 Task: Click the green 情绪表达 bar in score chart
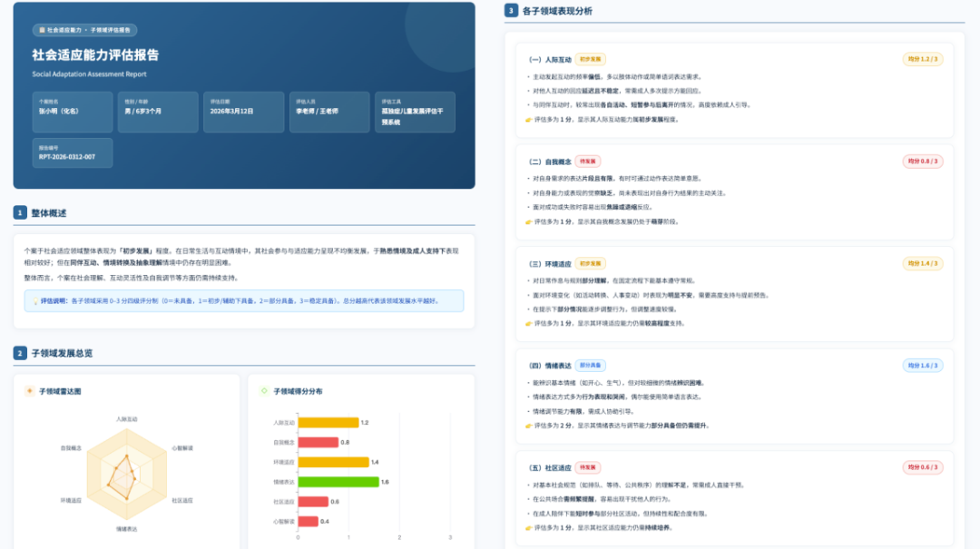[338, 482]
